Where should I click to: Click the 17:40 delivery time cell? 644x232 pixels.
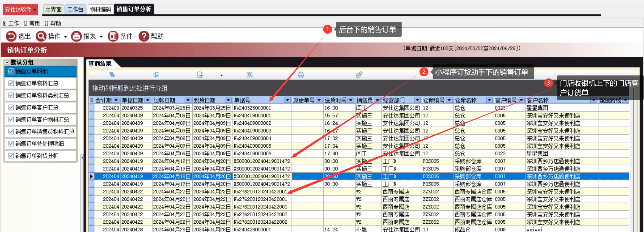pyautogui.click(x=339, y=154)
